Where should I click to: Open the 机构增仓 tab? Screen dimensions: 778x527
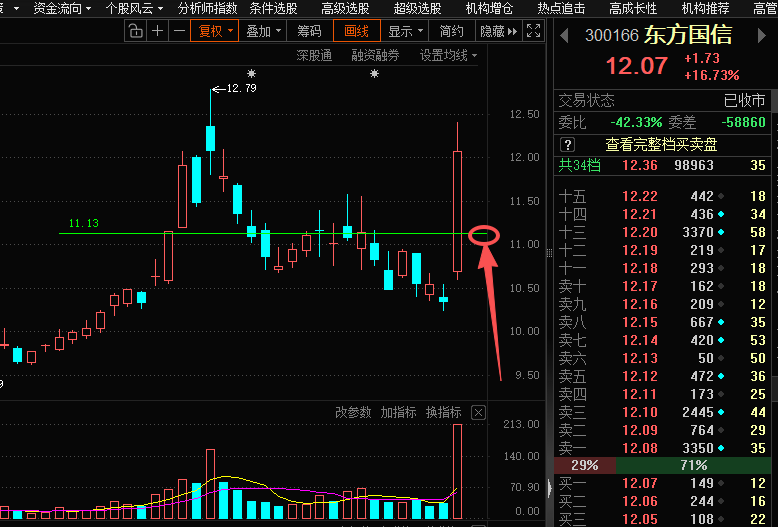coord(489,8)
